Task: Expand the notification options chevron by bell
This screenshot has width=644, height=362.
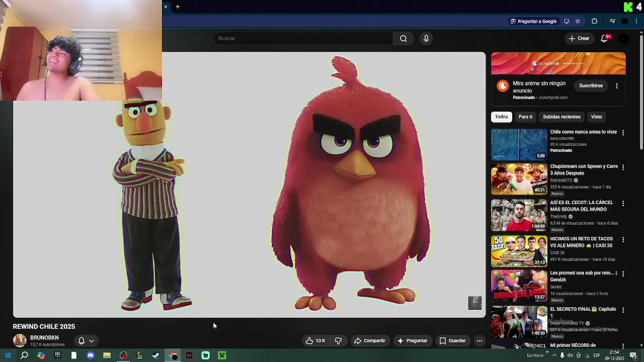Action: (x=92, y=340)
